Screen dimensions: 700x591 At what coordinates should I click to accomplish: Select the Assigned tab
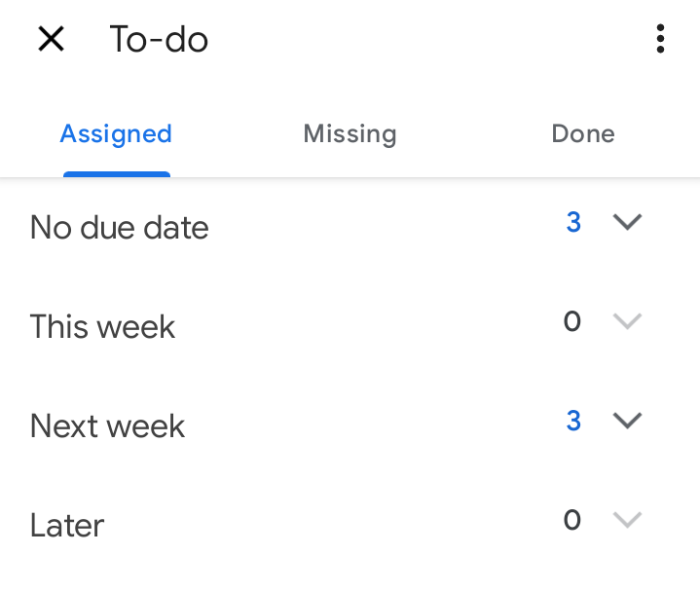click(116, 134)
